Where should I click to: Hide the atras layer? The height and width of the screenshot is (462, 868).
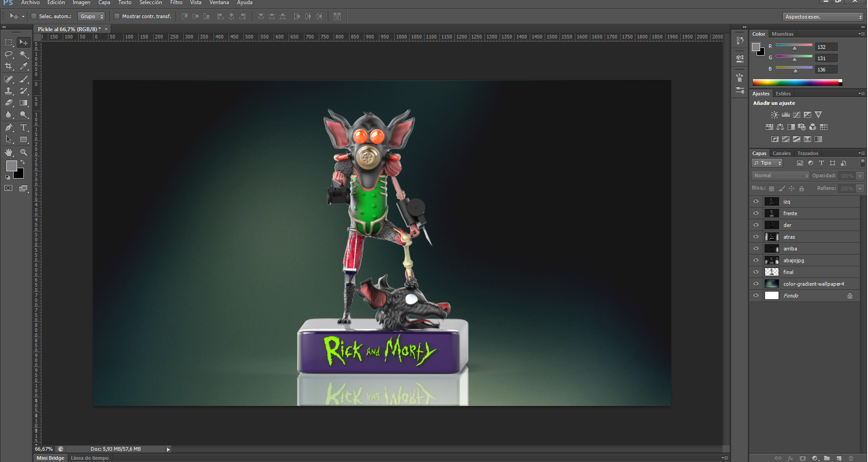(x=756, y=237)
